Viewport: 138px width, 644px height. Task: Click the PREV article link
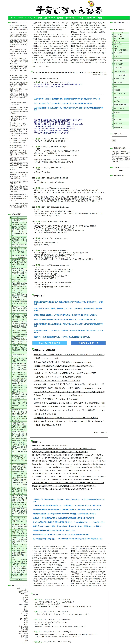(x=33, y=67)
